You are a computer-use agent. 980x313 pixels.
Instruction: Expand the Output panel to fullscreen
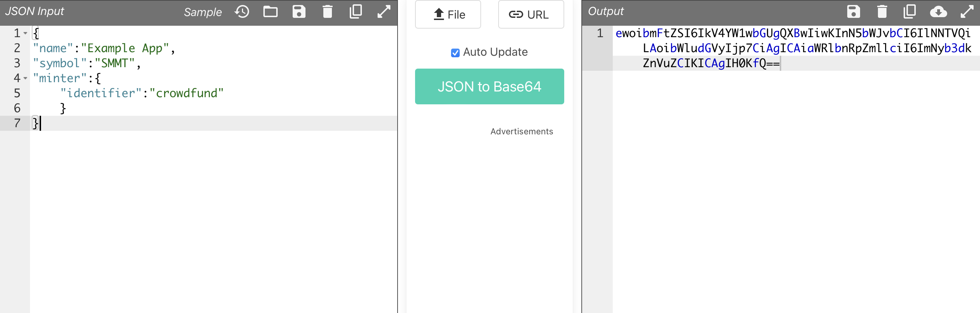[967, 12]
